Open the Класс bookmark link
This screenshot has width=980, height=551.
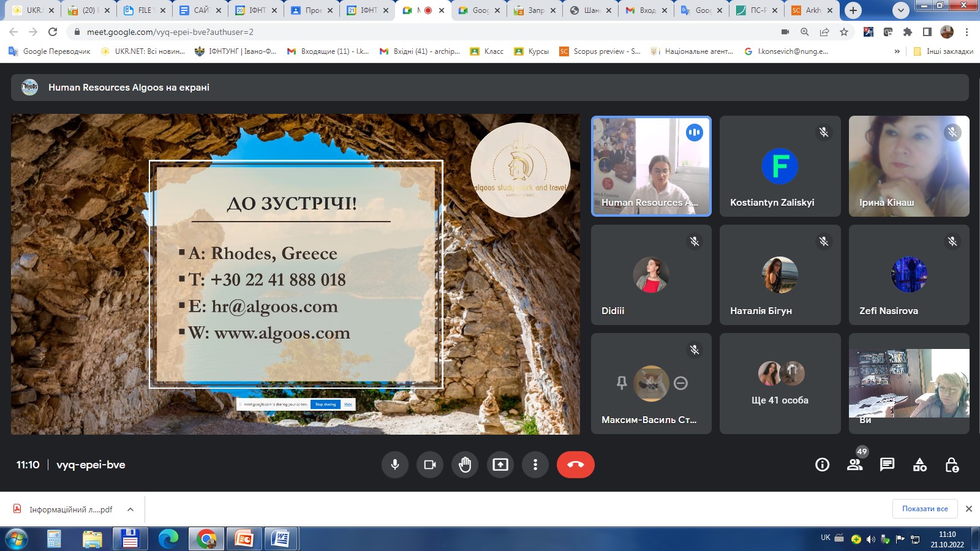tap(487, 51)
